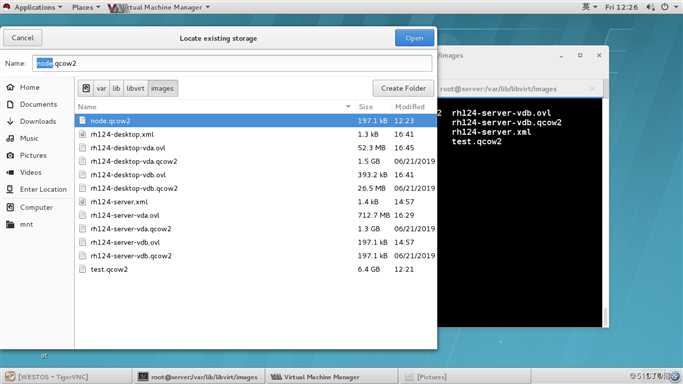Switch to root@server terminal taskbar item
The width and height of the screenshot is (683, 384).
point(199,377)
